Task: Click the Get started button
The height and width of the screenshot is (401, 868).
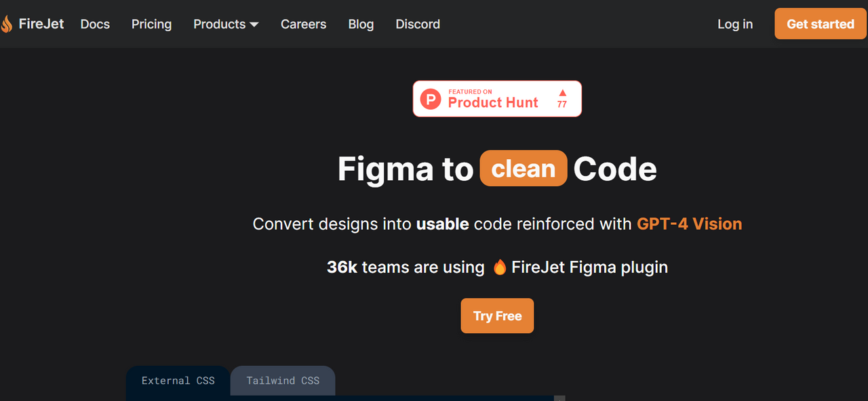Action: [821, 24]
